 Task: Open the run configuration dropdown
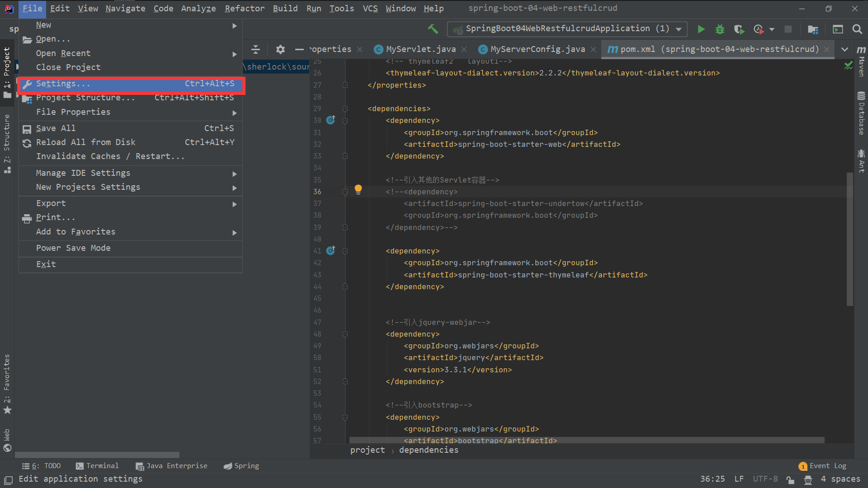click(679, 29)
